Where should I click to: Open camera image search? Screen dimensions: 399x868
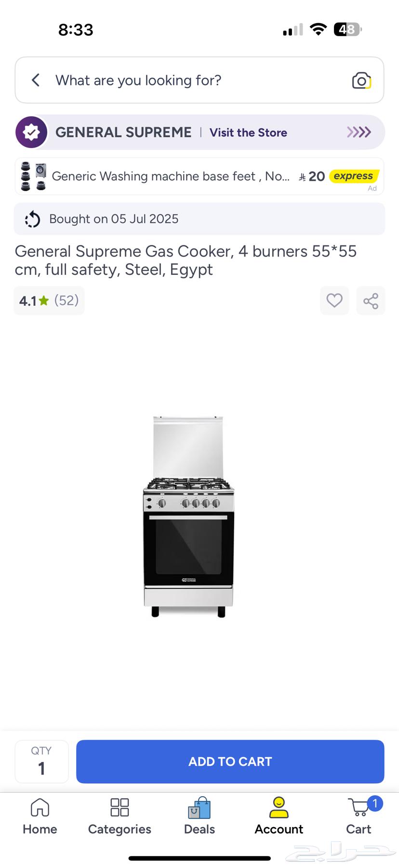click(361, 81)
